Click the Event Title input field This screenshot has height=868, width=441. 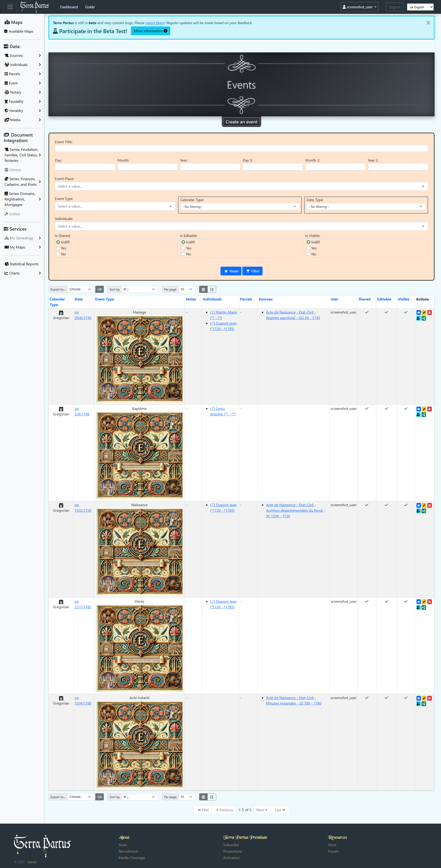click(x=241, y=148)
